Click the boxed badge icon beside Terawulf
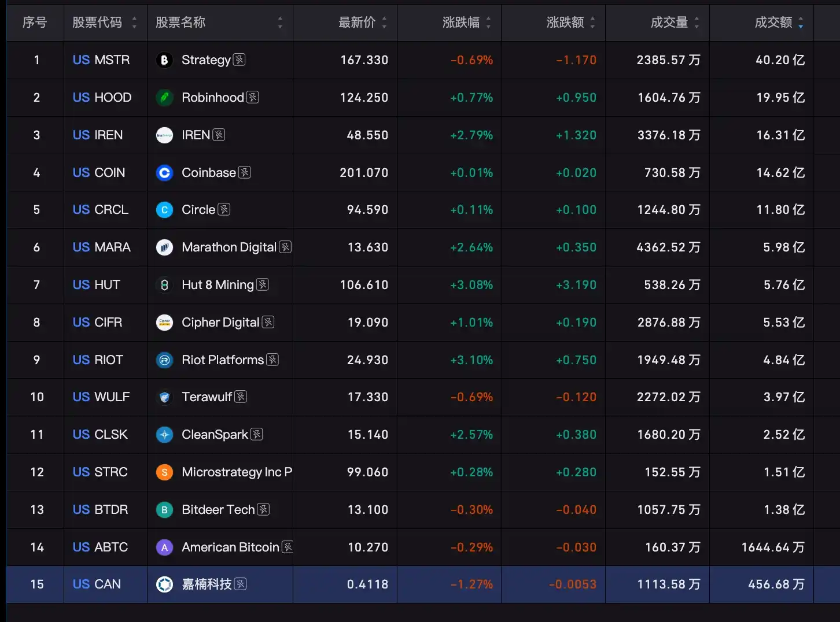The image size is (840, 622). tap(241, 397)
